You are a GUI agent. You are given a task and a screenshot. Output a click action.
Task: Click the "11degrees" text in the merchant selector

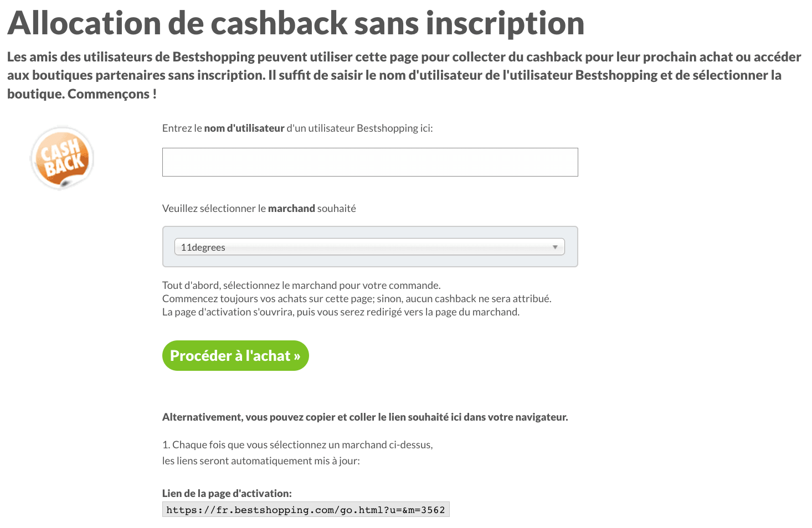tap(203, 247)
